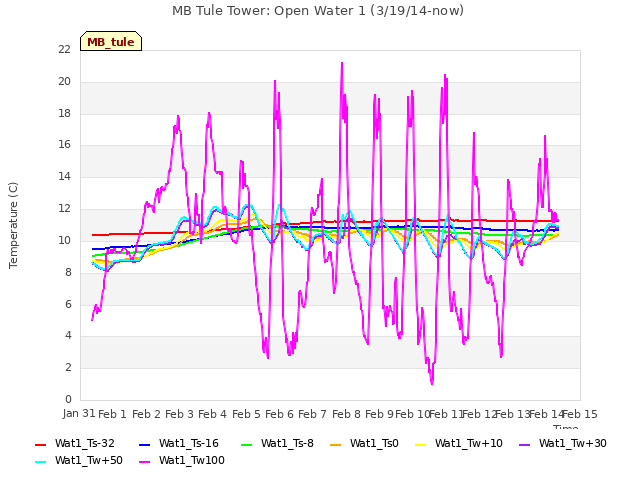
Task: Click the MB_tule label tag
Action: (x=111, y=41)
